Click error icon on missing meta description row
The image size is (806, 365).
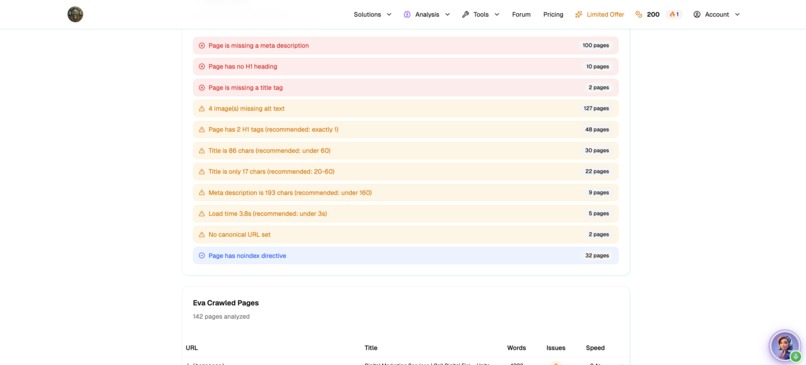coord(202,45)
